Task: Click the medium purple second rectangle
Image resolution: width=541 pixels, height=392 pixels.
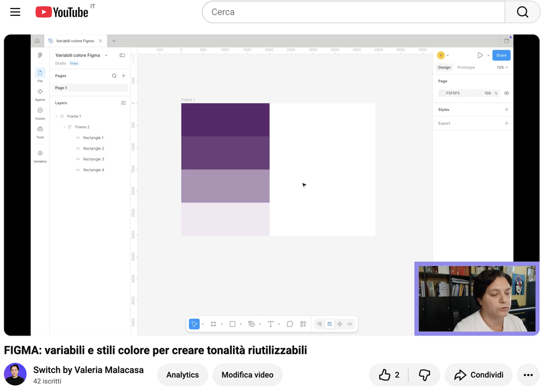Action: coord(225,153)
